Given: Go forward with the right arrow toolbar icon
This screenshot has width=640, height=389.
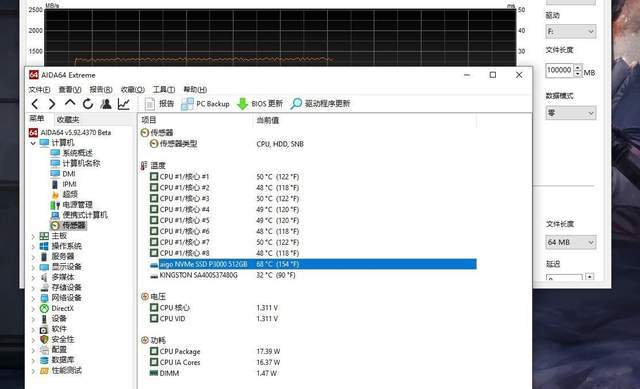Looking at the screenshot, I should coord(52,104).
